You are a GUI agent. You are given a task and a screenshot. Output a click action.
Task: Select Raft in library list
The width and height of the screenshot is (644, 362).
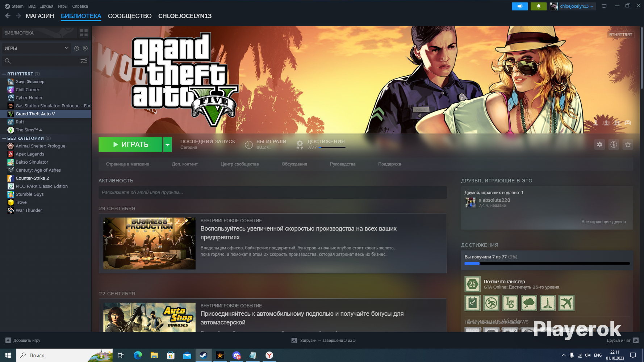46,122
